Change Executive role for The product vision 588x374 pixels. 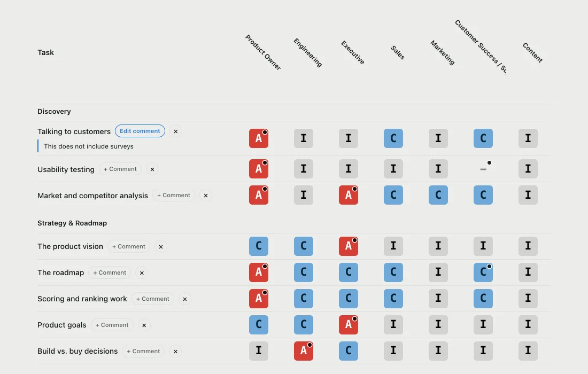pos(349,246)
